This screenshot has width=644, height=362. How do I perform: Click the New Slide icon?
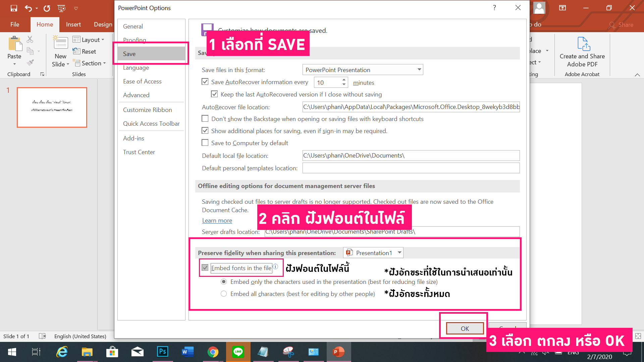(x=60, y=43)
